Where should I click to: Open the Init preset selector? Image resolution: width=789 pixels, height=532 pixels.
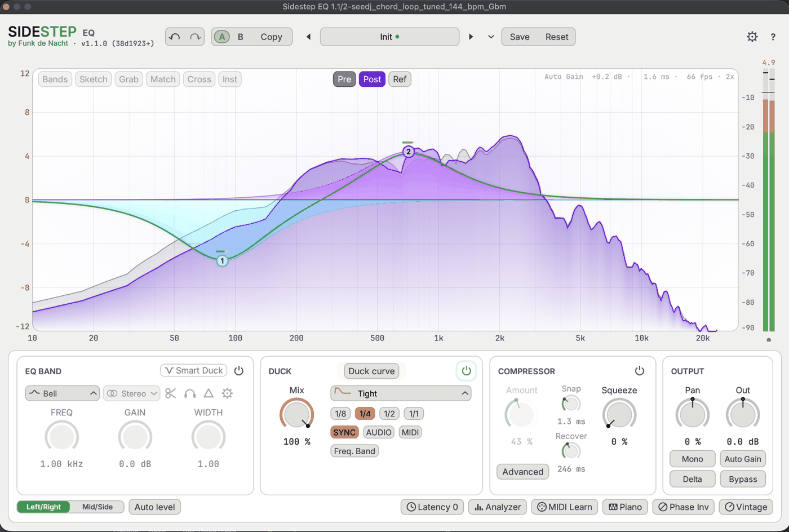389,37
